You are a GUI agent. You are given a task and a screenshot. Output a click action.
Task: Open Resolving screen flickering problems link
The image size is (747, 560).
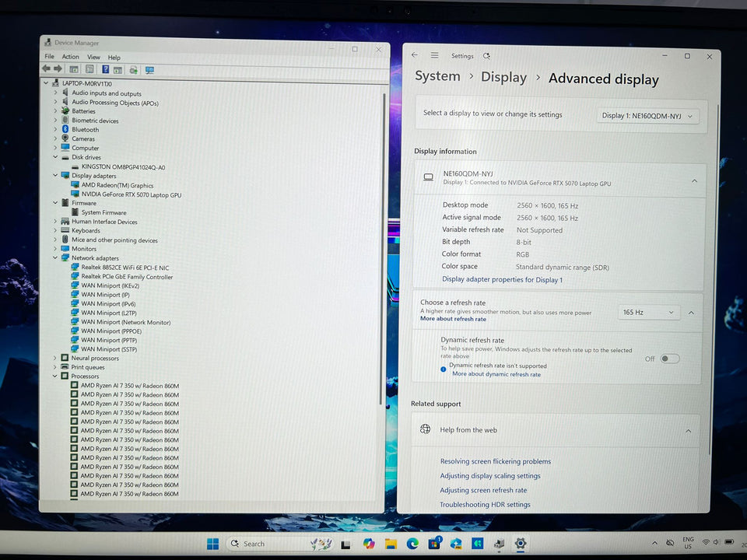(x=496, y=461)
